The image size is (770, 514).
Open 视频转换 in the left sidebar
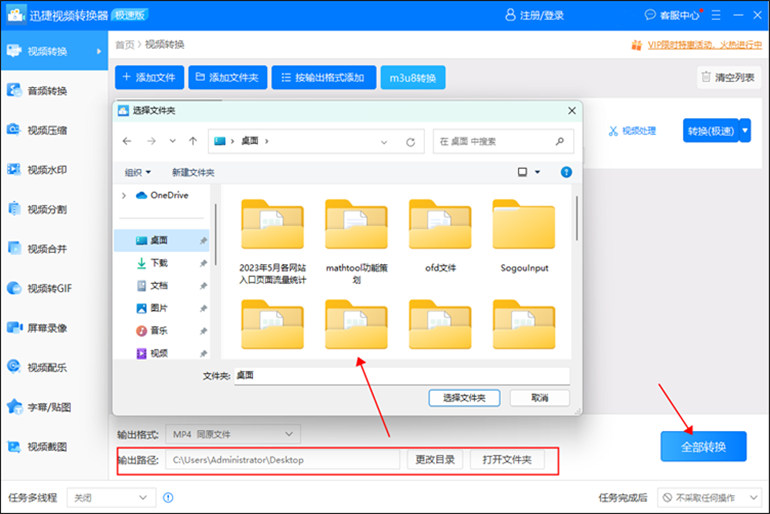coord(54,51)
